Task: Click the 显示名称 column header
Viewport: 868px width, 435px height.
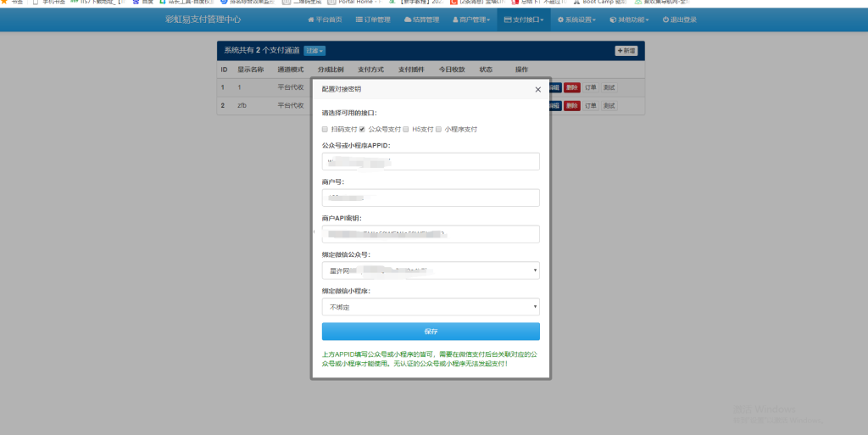Action: pyautogui.click(x=251, y=70)
